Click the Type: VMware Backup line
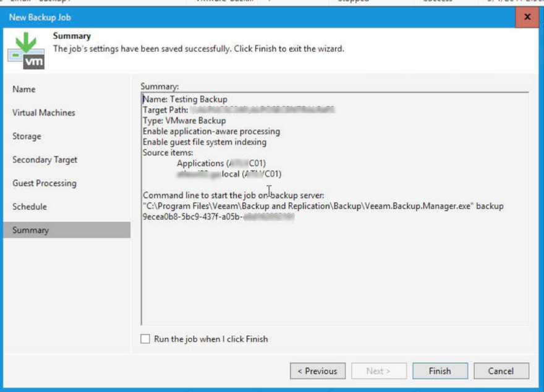Viewport: 544px width, 392px height. [x=184, y=121]
